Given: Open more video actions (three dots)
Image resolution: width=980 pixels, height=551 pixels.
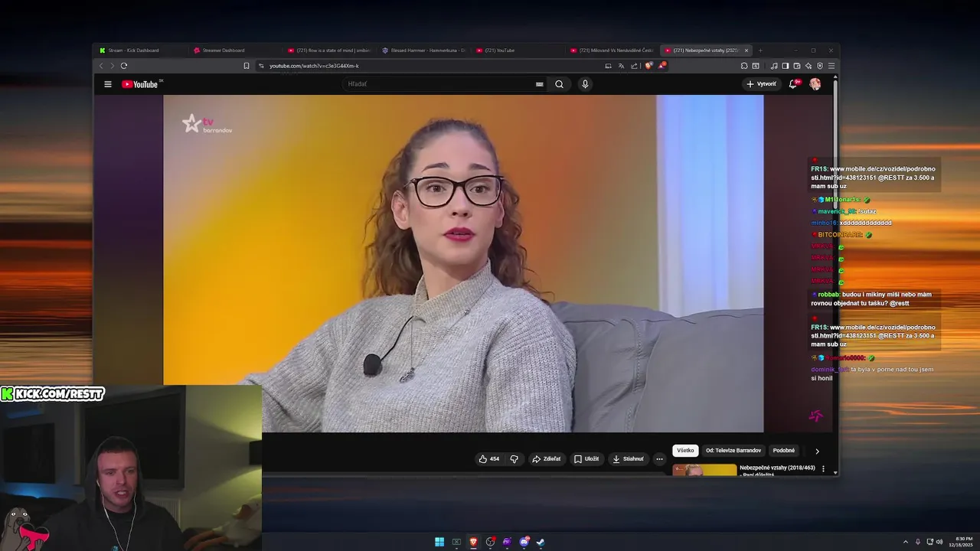Looking at the screenshot, I should point(659,459).
